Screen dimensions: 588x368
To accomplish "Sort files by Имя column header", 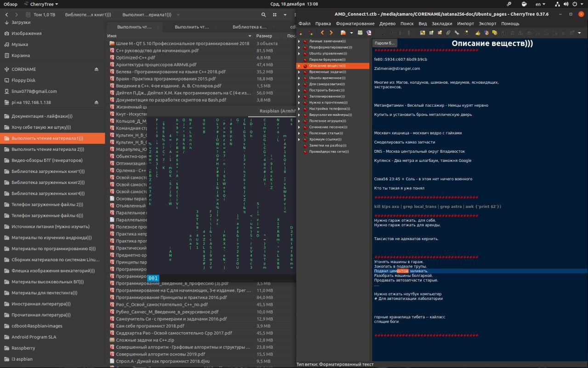I will pos(181,35).
